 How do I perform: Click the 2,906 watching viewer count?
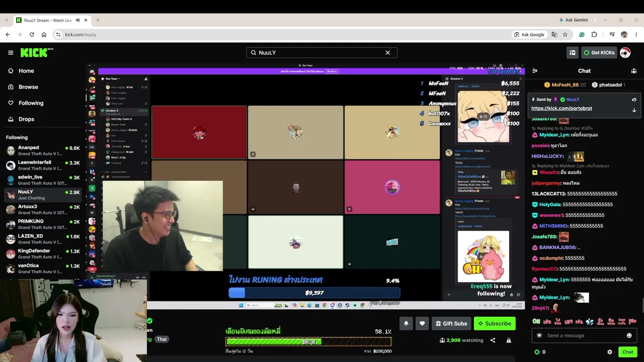(461, 340)
